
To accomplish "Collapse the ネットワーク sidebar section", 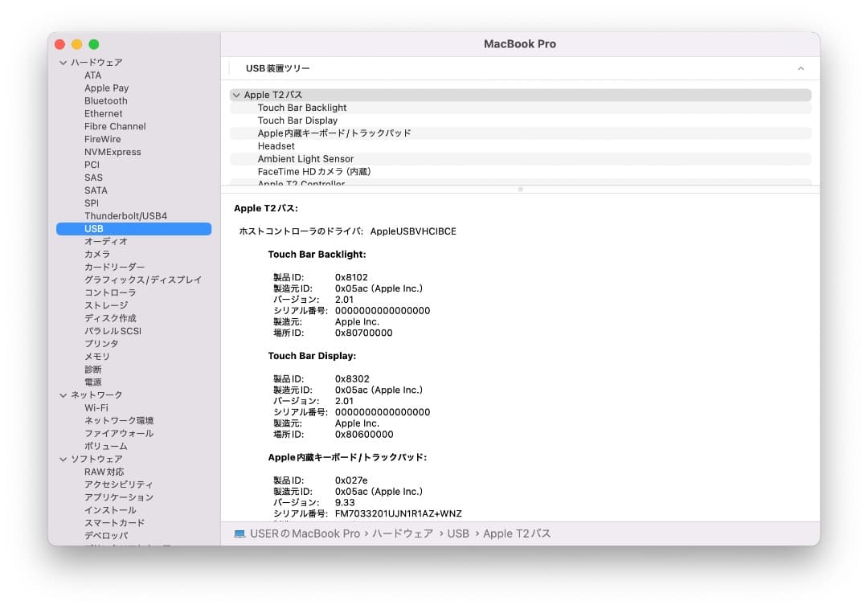I will point(63,394).
